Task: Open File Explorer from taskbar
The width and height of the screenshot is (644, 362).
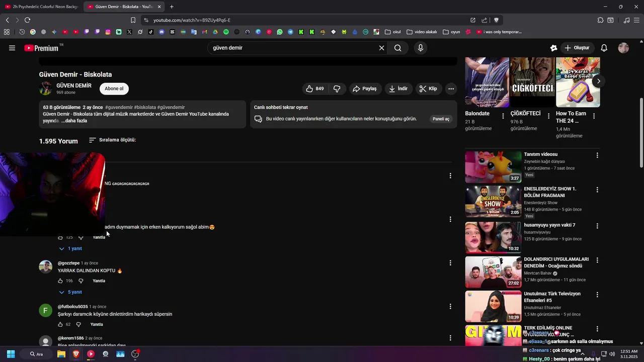Action: click(61, 354)
